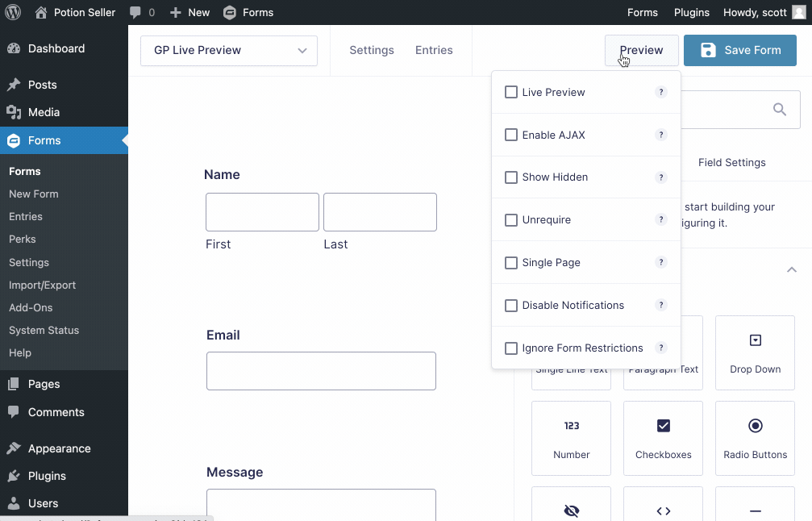Viewport: 812px width, 521px height.
Task: Click the Email input field
Action: point(321,371)
